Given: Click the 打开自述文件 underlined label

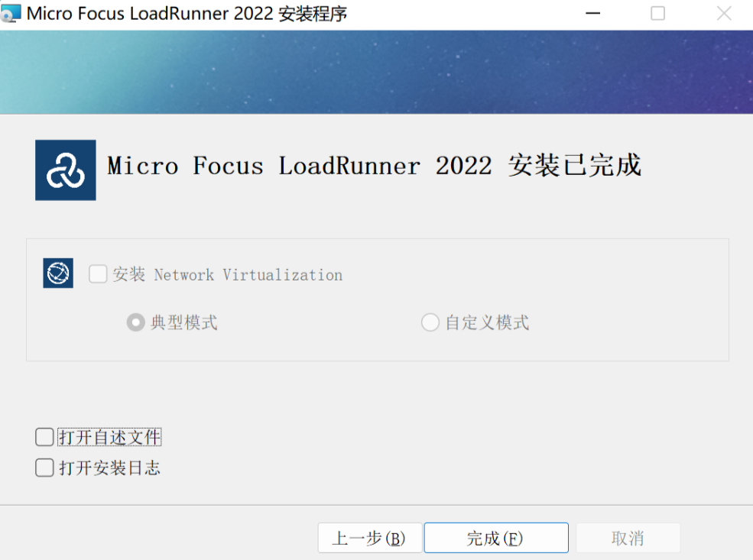Looking at the screenshot, I should 109,436.
